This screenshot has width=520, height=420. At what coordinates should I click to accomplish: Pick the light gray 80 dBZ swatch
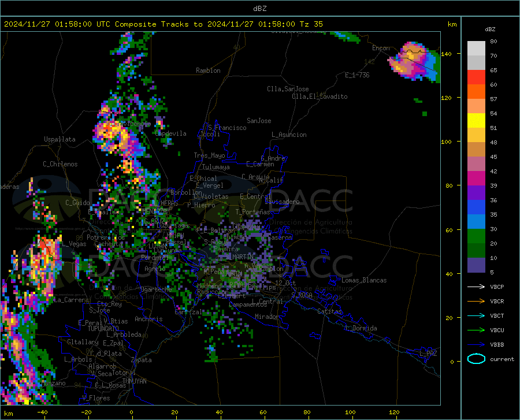coord(476,49)
